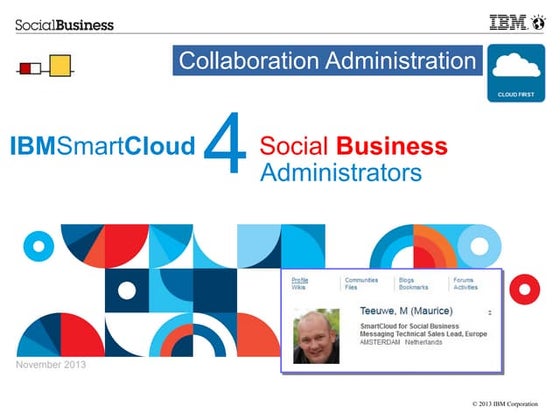The height and width of the screenshot is (420, 560).
Task: Click the red, white and yellow squares logo
Action: click(45, 66)
